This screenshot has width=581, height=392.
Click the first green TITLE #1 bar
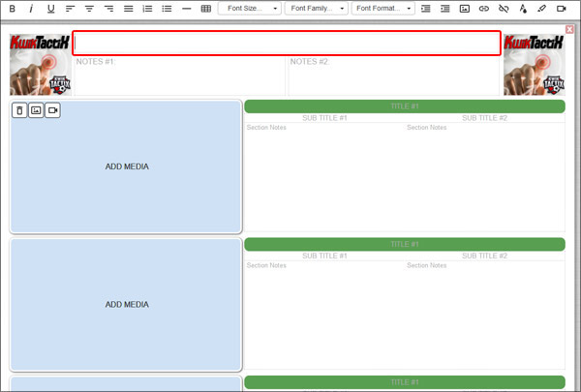[x=404, y=106]
